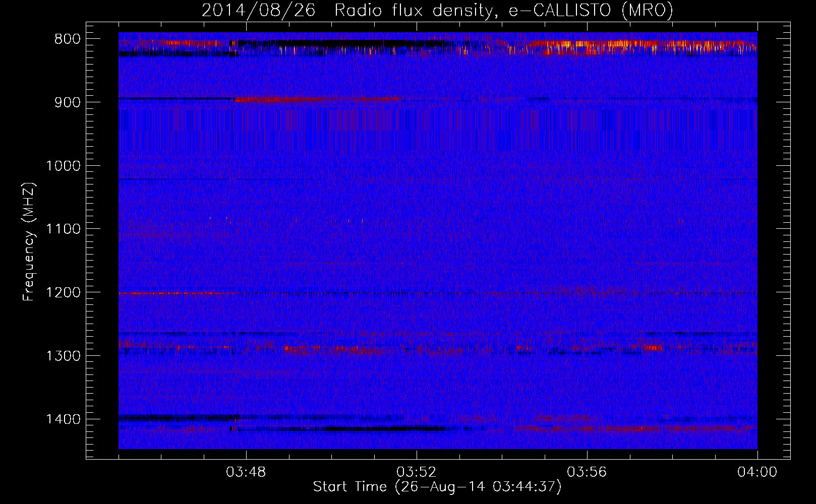
Task: Click the 1200 frequency tick label
Action: [x=63, y=293]
